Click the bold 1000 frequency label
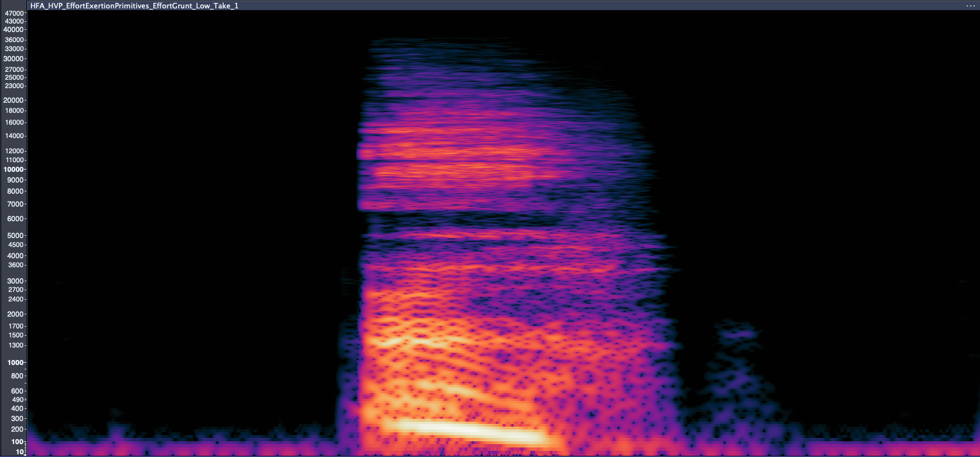 pos(16,363)
